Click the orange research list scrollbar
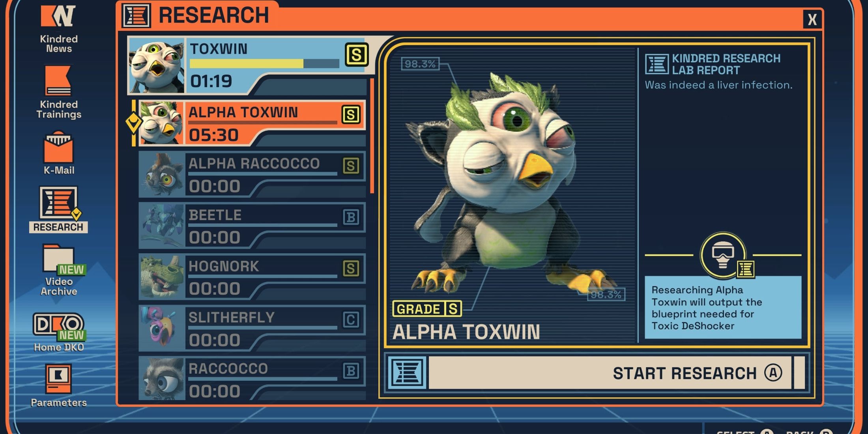868x434 pixels. [x=372, y=136]
